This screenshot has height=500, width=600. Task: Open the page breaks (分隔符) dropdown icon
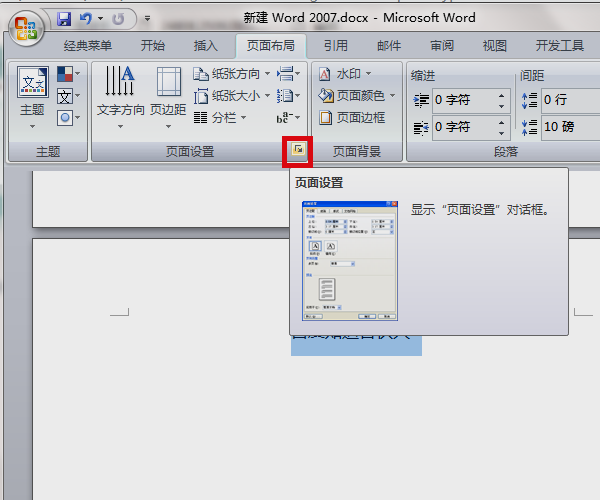coord(289,74)
